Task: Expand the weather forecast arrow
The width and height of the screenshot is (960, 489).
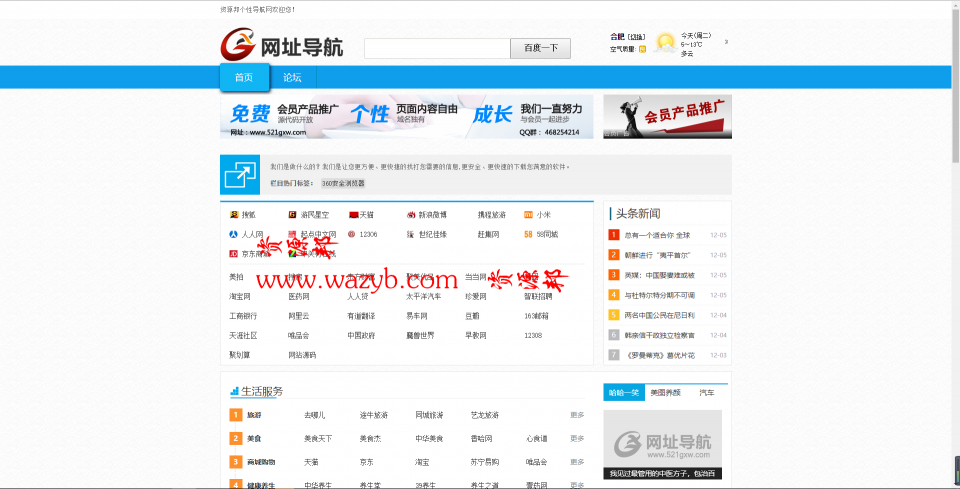Action: pos(726,42)
